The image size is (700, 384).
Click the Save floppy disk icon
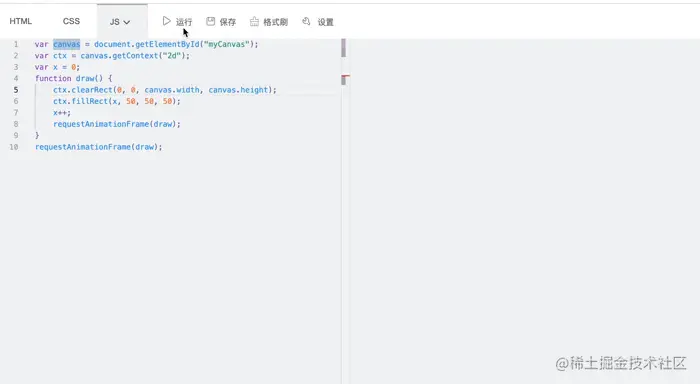(x=211, y=21)
